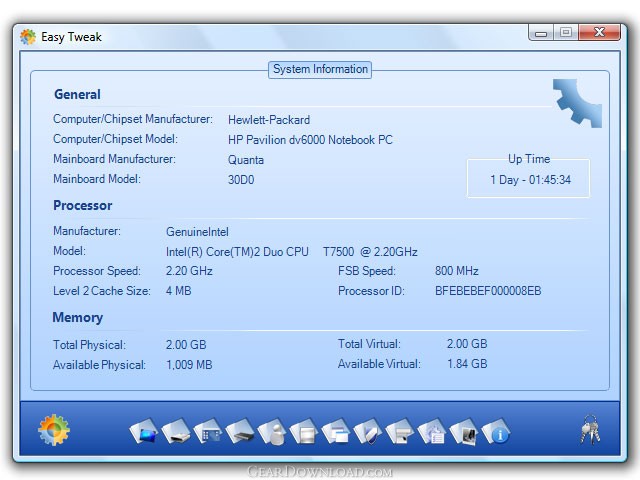Select HP Pavilion dv6000 Notebook PC text
This screenshot has width=640, height=480.
tap(310, 140)
